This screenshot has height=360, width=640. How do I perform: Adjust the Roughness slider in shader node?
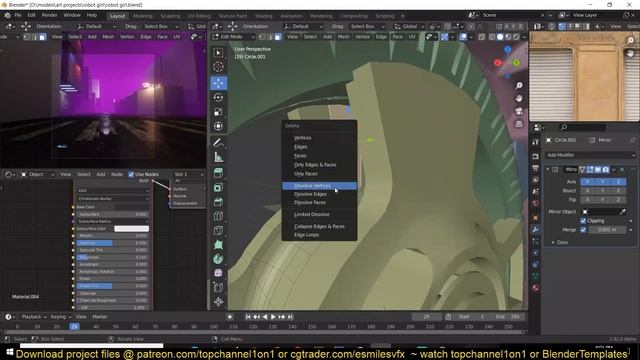tap(112, 258)
